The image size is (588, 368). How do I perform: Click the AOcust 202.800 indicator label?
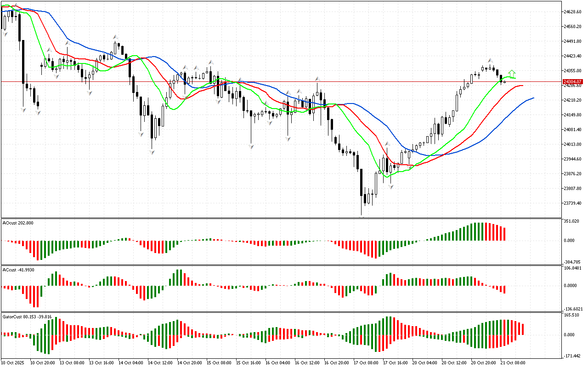tap(18, 223)
